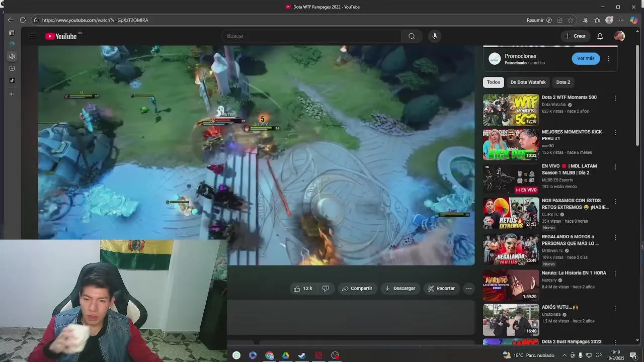Open the sidebar tab below the speaker tab
The height and width of the screenshot is (362, 644).
[12, 68]
